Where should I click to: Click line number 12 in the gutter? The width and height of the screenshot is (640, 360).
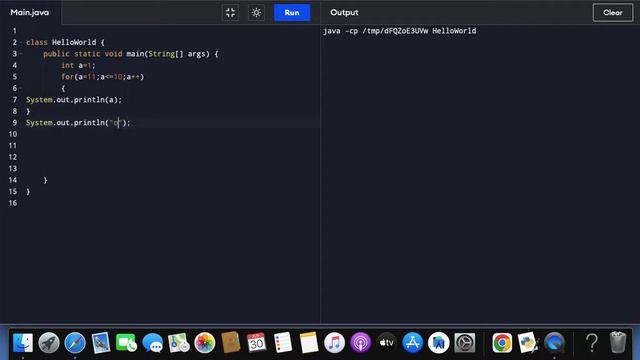(x=13, y=157)
